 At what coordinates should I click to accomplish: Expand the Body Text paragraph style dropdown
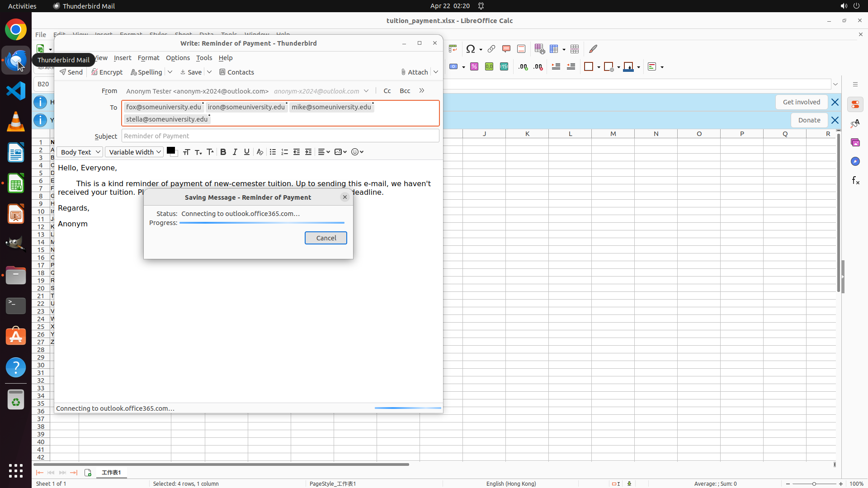click(80, 152)
